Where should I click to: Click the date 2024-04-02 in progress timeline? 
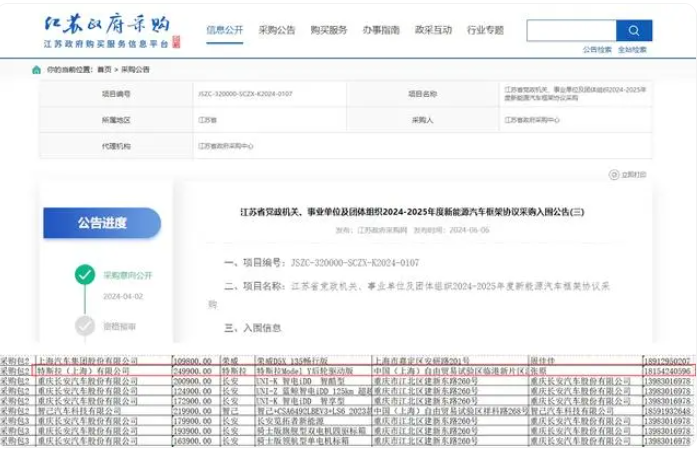[x=123, y=296]
